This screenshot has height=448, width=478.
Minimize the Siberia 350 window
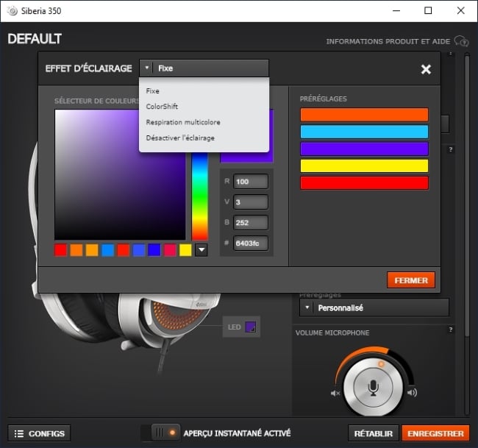pos(396,11)
